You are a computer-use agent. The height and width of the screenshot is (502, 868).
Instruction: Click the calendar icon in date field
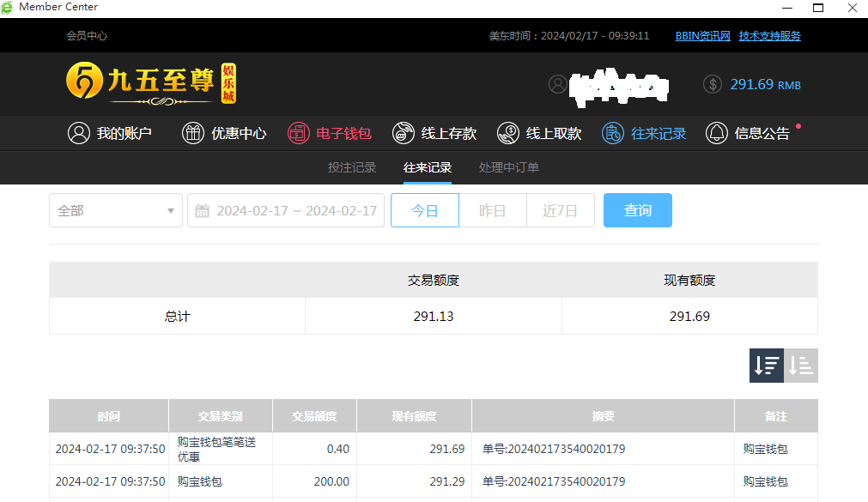click(202, 211)
